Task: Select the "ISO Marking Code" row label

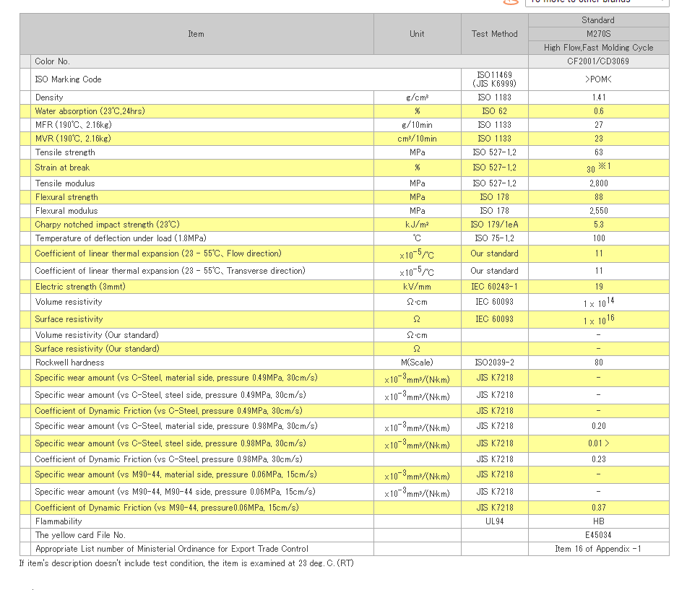Action: click(69, 79)
